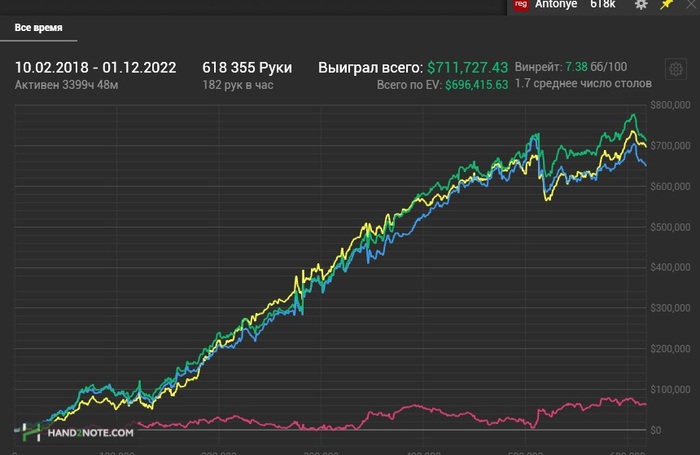Click the $600,000 axis label

[x=670, y=186]
